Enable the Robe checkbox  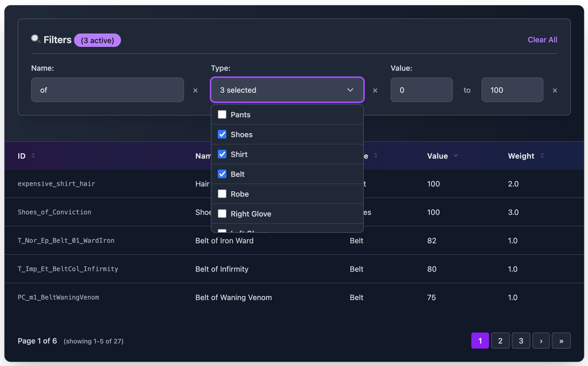(x=222, y=194)
